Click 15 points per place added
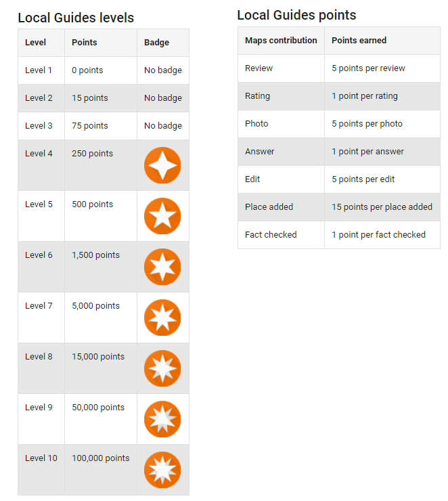This screenshot has height=501, width=448. tap(382, 207)
